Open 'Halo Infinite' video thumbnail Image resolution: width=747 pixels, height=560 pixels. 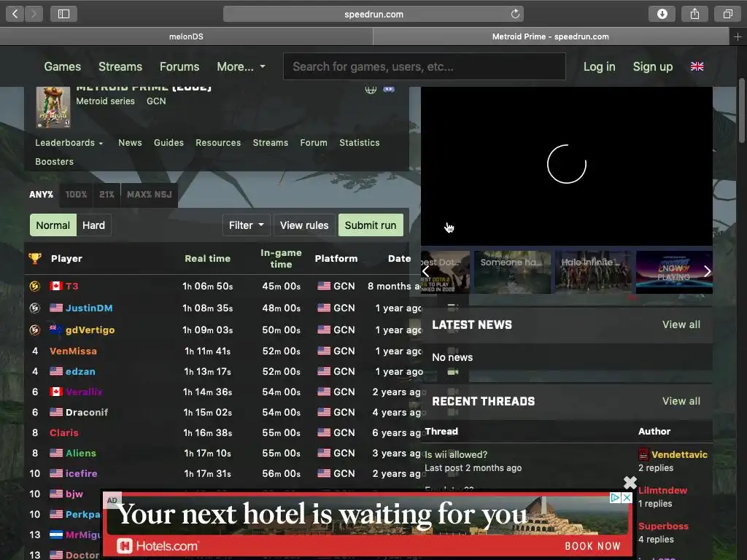coord(594,273)
